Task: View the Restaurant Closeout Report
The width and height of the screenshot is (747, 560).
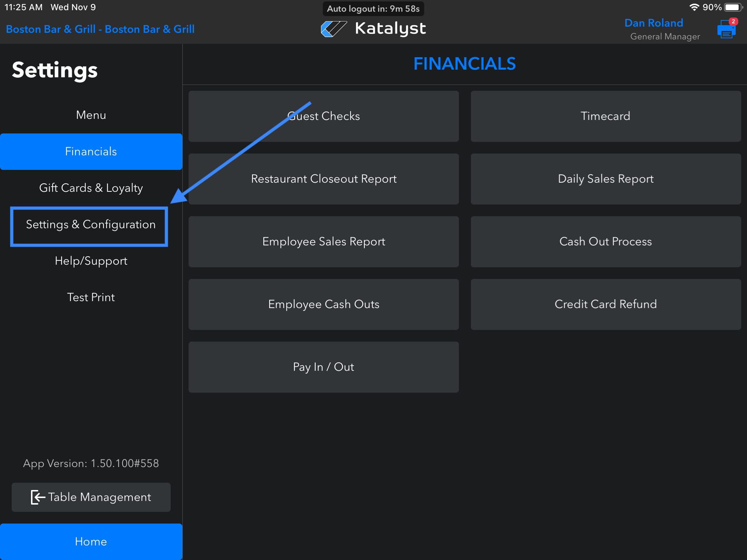Action: 324,179
